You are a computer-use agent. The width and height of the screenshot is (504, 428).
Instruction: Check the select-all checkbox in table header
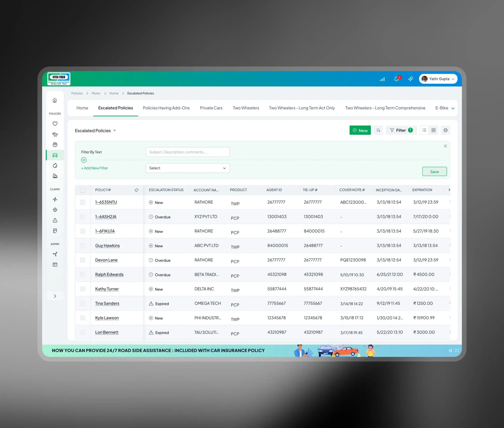click(83, 190)
